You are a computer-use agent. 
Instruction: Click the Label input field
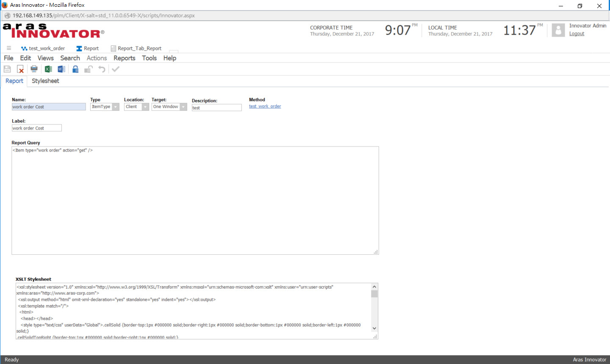point(37,128)
